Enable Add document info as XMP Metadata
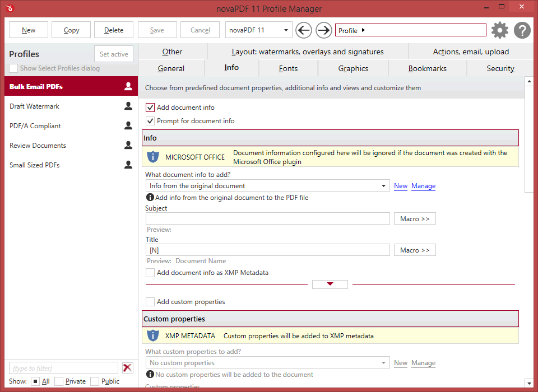Viewport: 538px width, 392px height. (x=150, y=273)
